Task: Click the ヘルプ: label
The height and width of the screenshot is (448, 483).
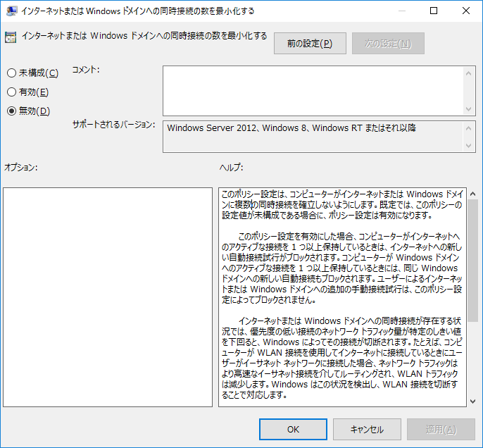Action: click(231, 168)
